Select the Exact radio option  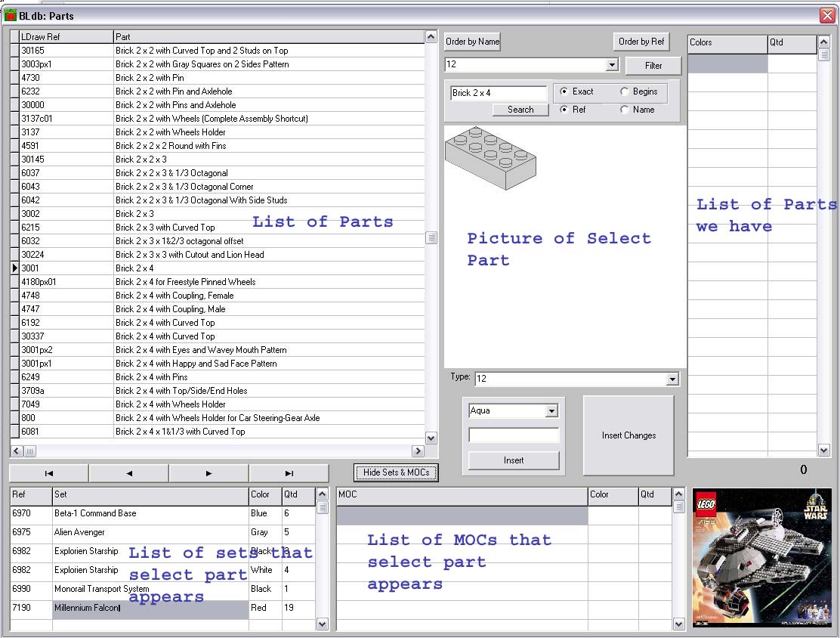click(564, 91)
